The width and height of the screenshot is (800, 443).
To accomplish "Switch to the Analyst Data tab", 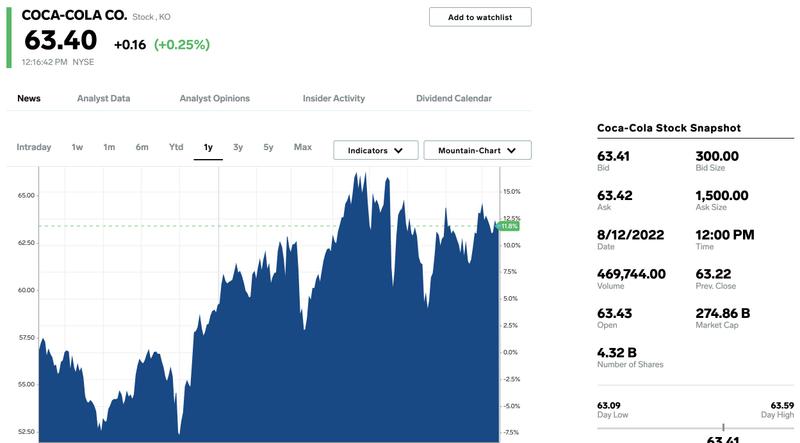I will click(x=104, y=99).
